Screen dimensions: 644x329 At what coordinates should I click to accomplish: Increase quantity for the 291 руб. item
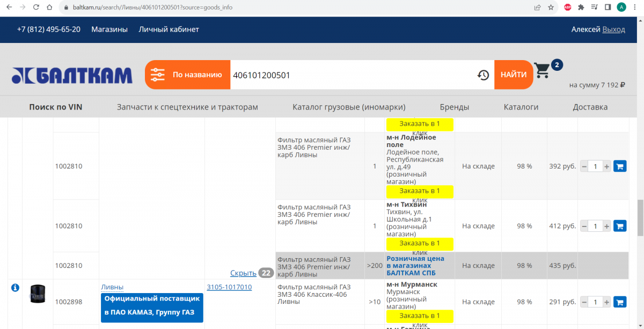pyautogui.click(x=607, y=302)
